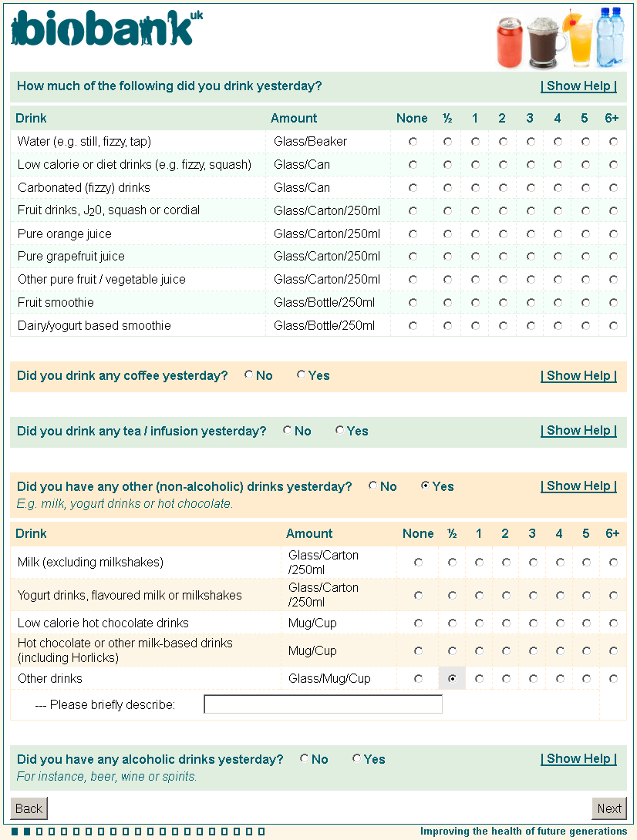Image resolution: width=637 pixels, height=840 pixels.
Task: Show Help for the coffee question
Action: 578,376
